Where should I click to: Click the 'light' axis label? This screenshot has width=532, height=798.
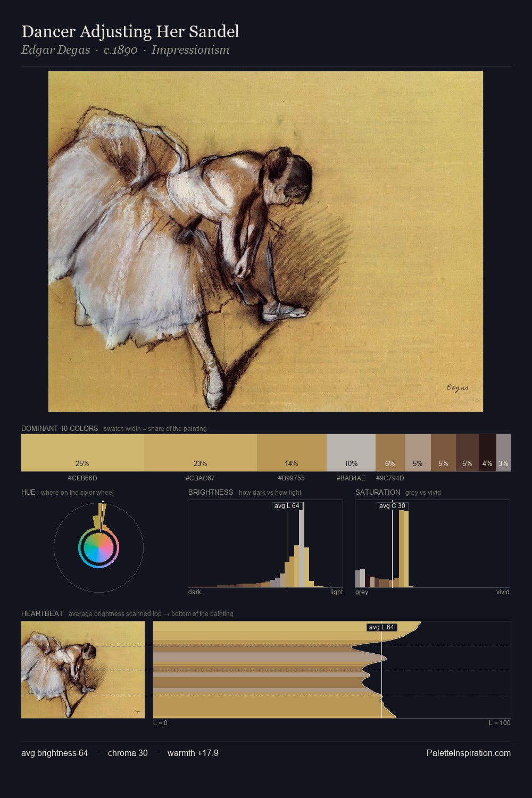click(x=336, y=592)
